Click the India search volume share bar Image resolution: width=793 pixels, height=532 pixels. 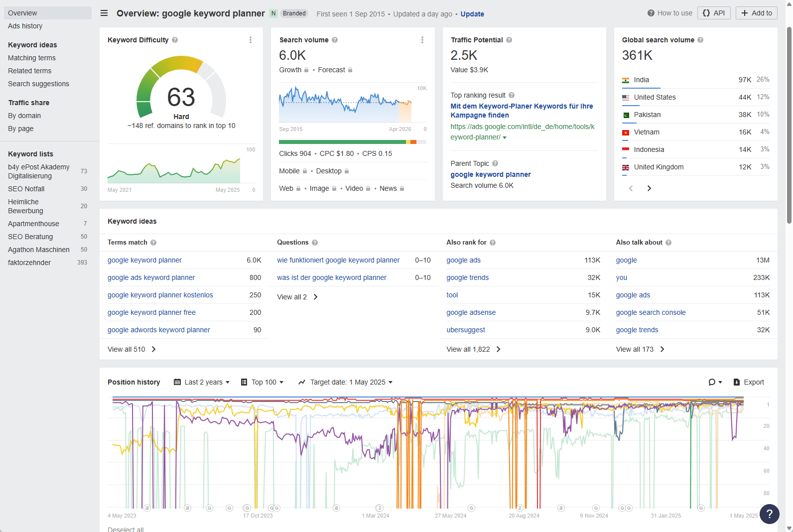point(641,88)
